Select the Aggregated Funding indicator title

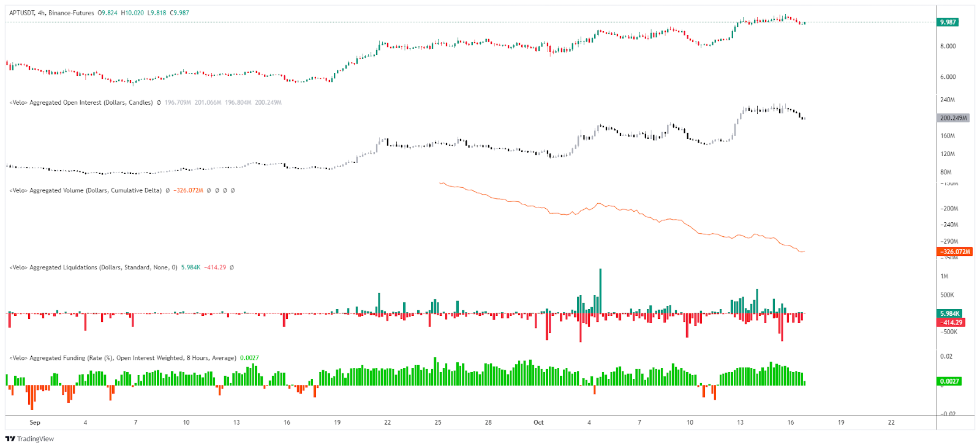[123, 358]
